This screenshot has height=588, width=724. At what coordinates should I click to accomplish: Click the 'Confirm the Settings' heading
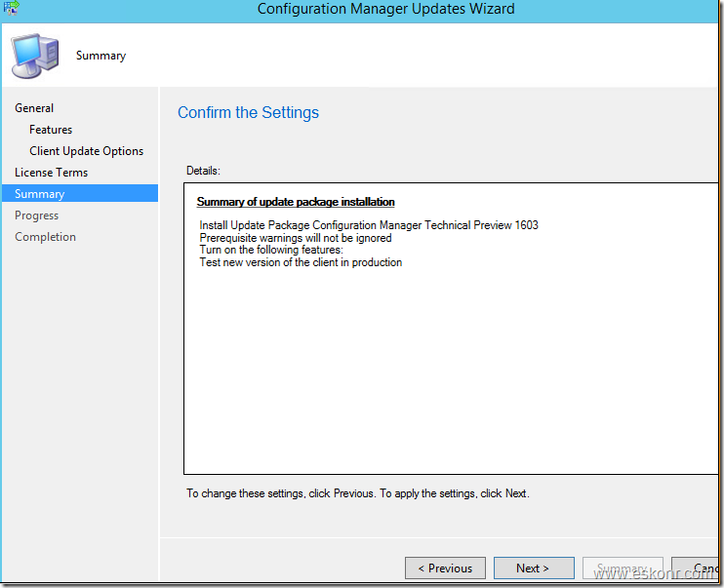[248, 113]
